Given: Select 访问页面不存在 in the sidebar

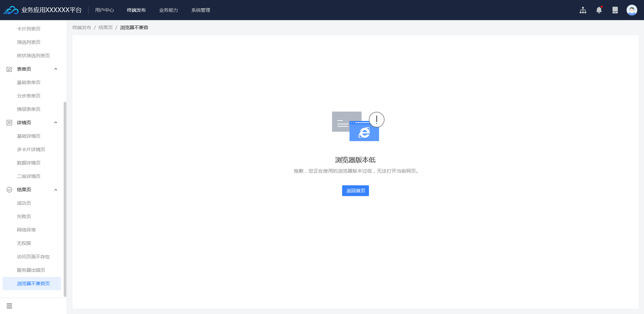Looking at the screenshot, I should 33,257.
